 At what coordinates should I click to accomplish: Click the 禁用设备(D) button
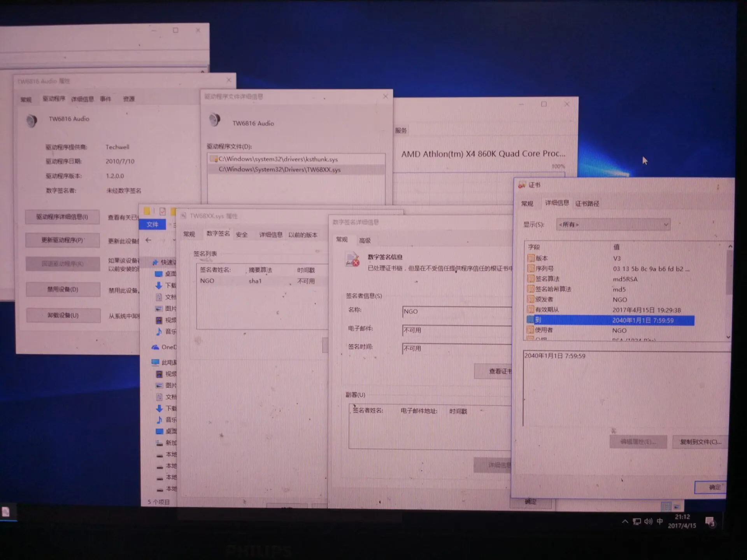tap(63, 289)
